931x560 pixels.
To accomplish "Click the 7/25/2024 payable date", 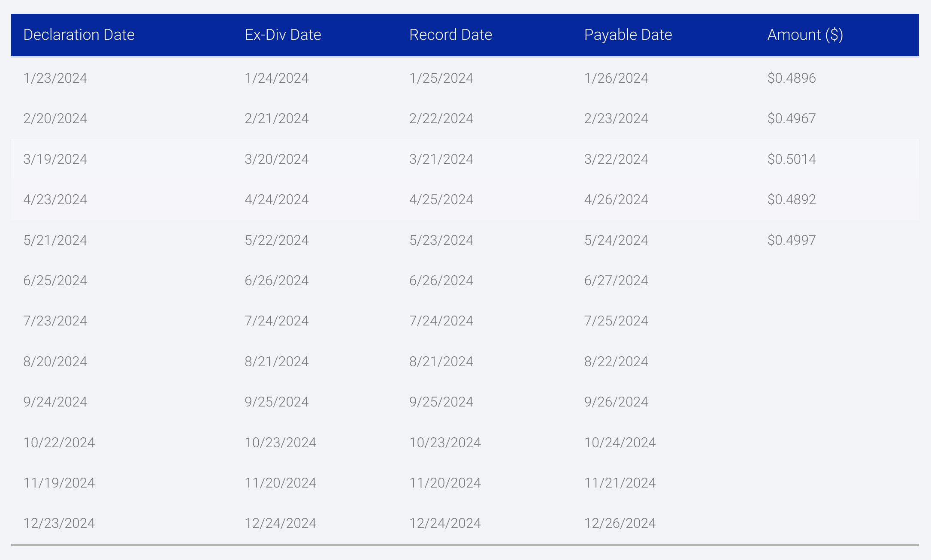I will tap(616, 321).
